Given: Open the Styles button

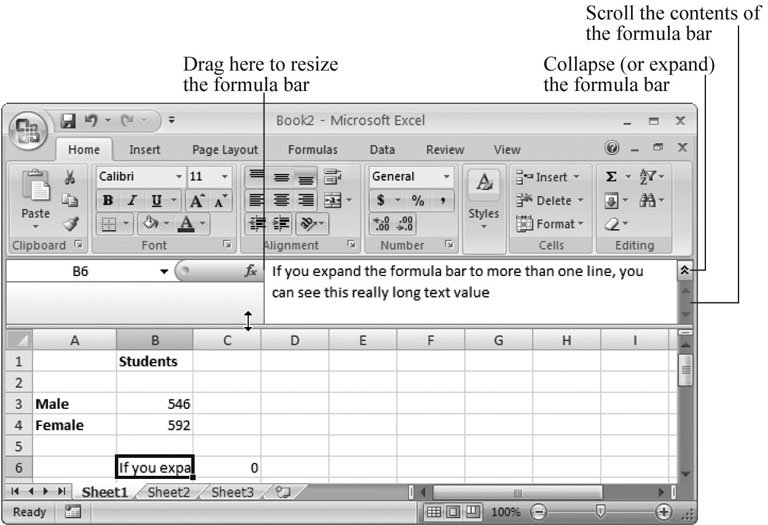Looking at the screenshot, I should (484, 198).
